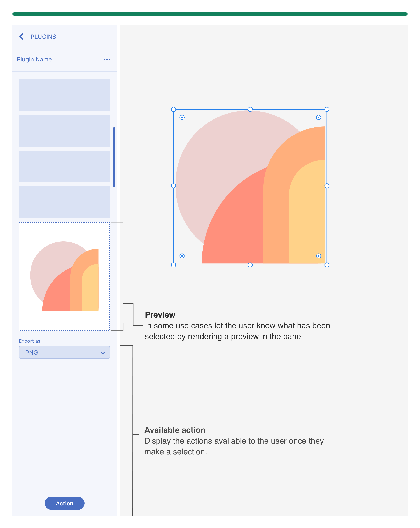
Task: Go back to the PLUGINS list label
Action: pyautogui.click(x=43, y=37)
